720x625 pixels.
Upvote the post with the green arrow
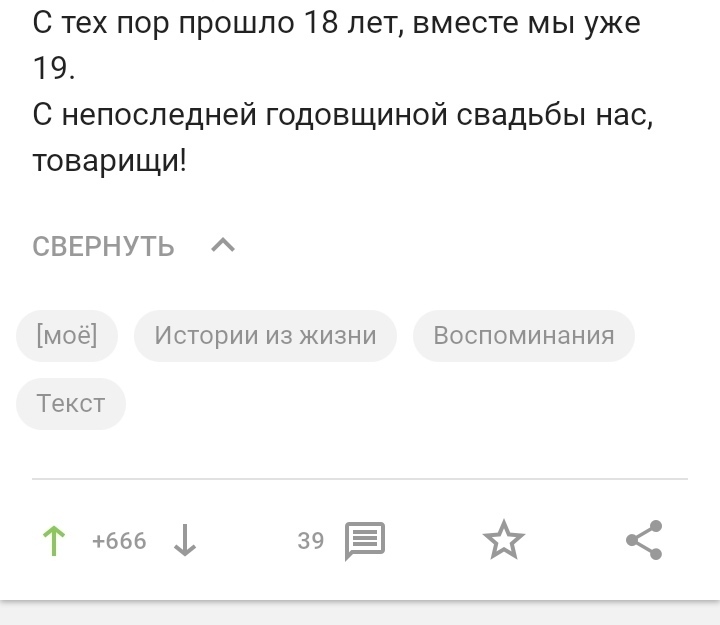click(53, 541)
